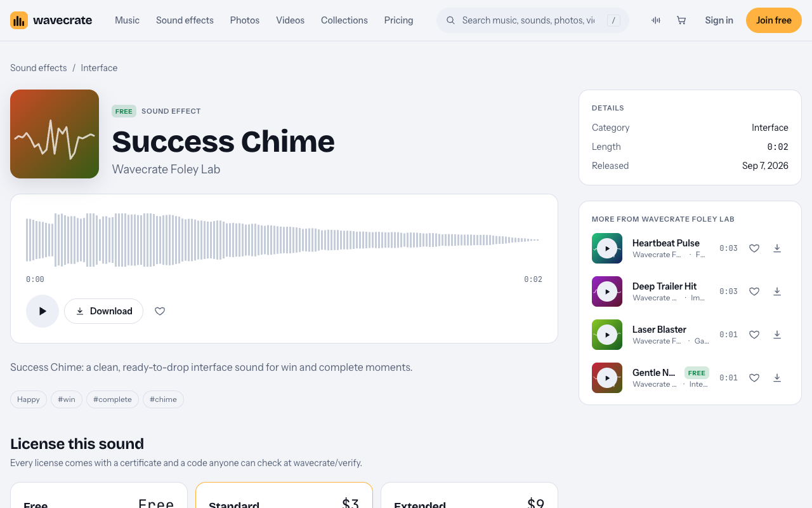Click the slash shortcut key badge
The image size is (812, 508).
pos(613,20)
